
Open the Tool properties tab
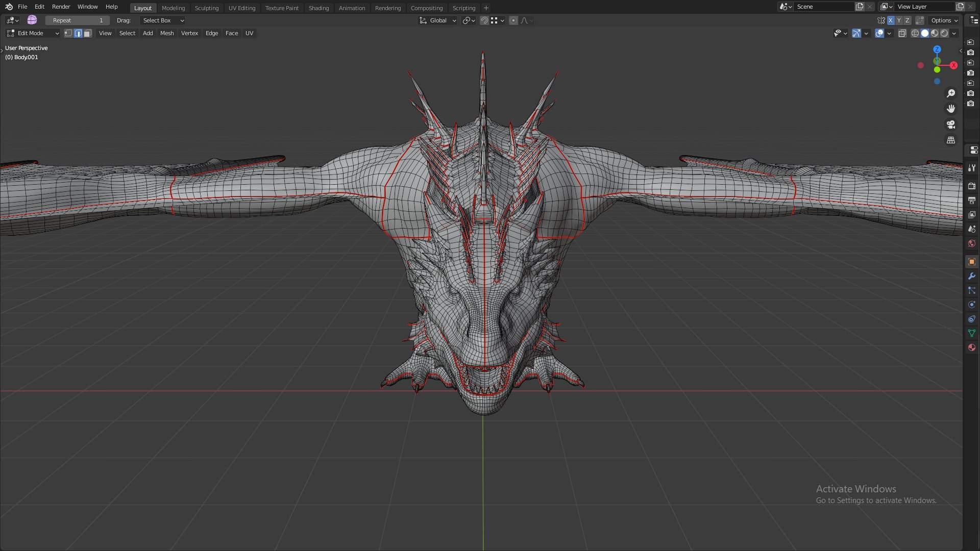tap(972, 168)
